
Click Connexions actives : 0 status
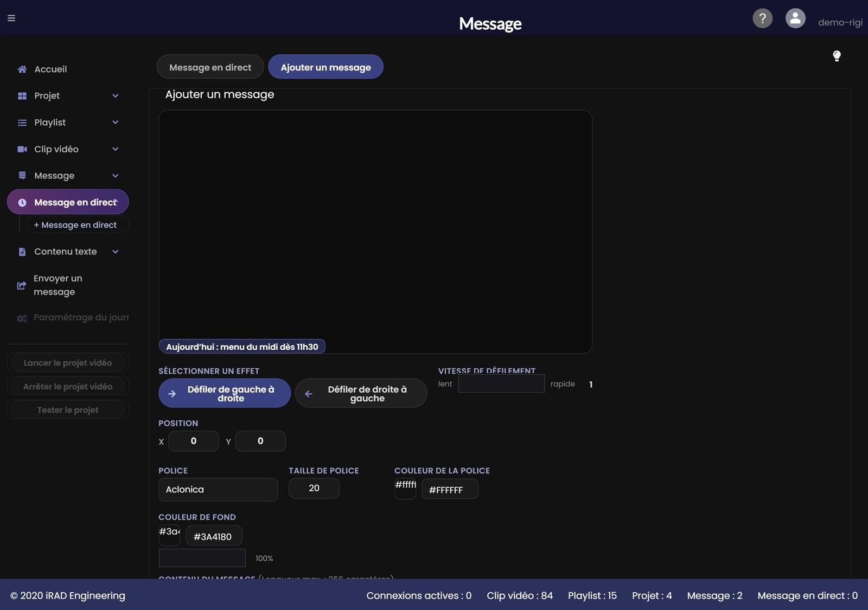(x=419, y=595)
